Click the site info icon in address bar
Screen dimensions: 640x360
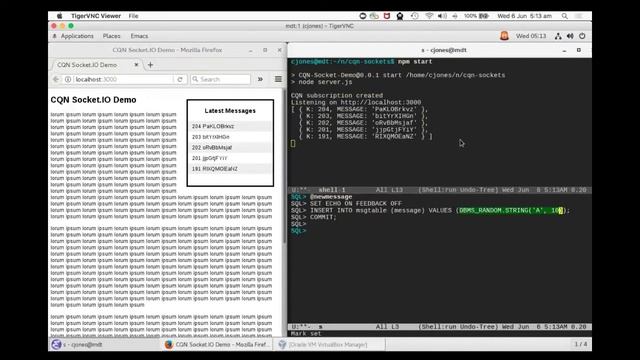pyautogui.click(x=68, y=79)
